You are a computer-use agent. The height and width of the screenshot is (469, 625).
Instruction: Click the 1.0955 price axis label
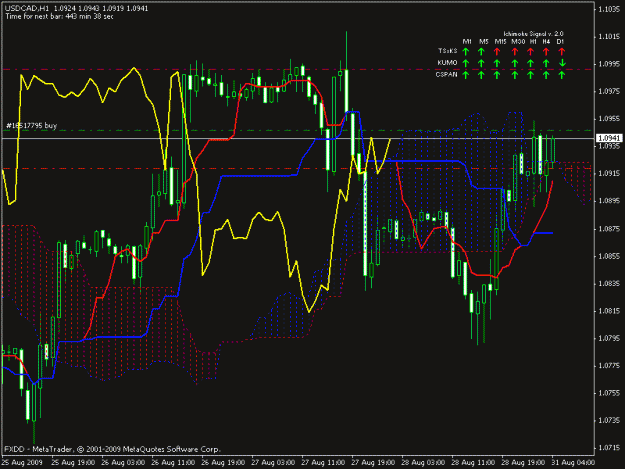[609, 119]
